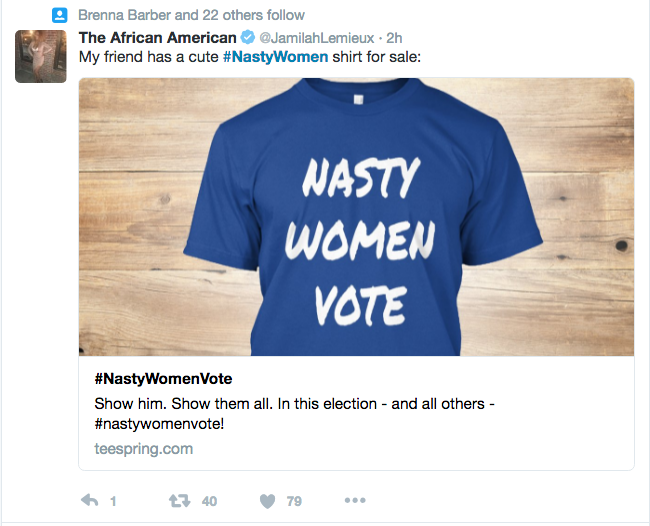Click the retweet count 40
The image size is (650, 526).
pyautogui.click(x=209, y=501)
